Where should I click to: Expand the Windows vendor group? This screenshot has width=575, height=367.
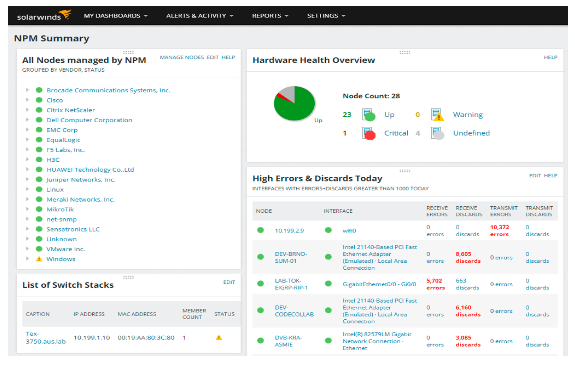[27, 258]
